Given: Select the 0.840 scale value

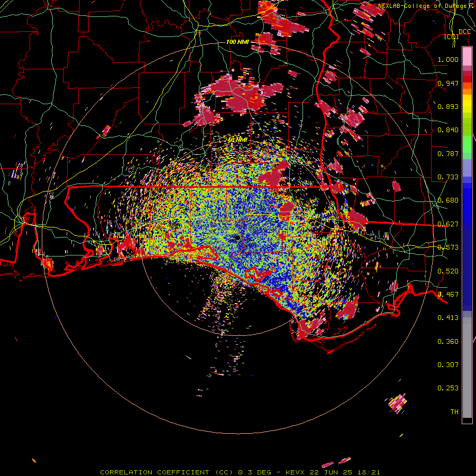Looking at the screenshot, I should pos(448,130).
